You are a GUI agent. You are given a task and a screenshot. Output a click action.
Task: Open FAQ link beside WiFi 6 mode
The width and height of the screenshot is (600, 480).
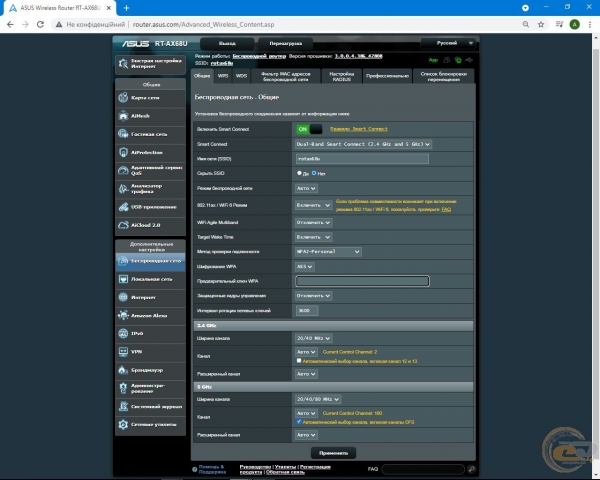[x=446, y=209]
